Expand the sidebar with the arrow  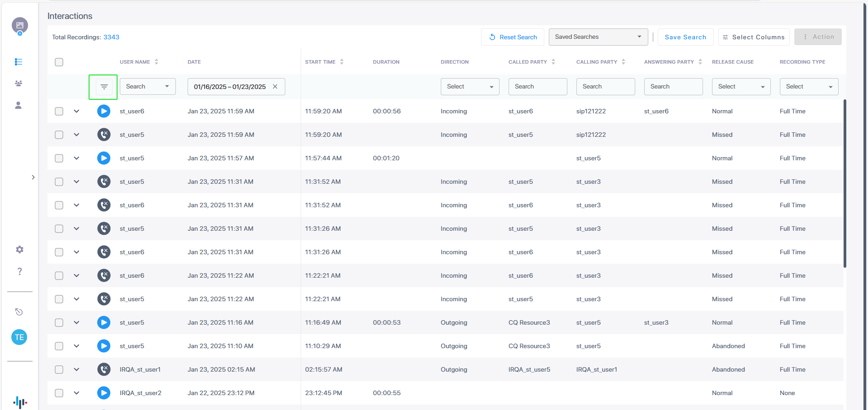[33, 177]
